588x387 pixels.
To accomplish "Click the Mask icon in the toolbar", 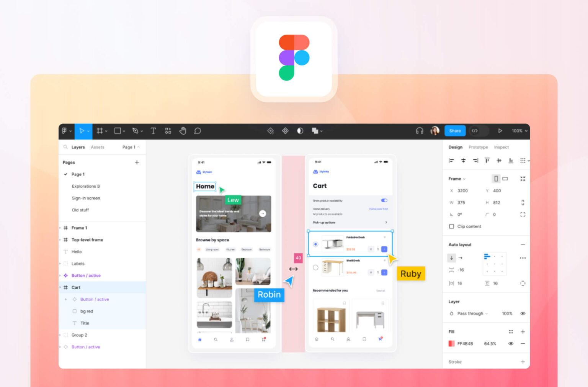I will click(x=300, y=131).
